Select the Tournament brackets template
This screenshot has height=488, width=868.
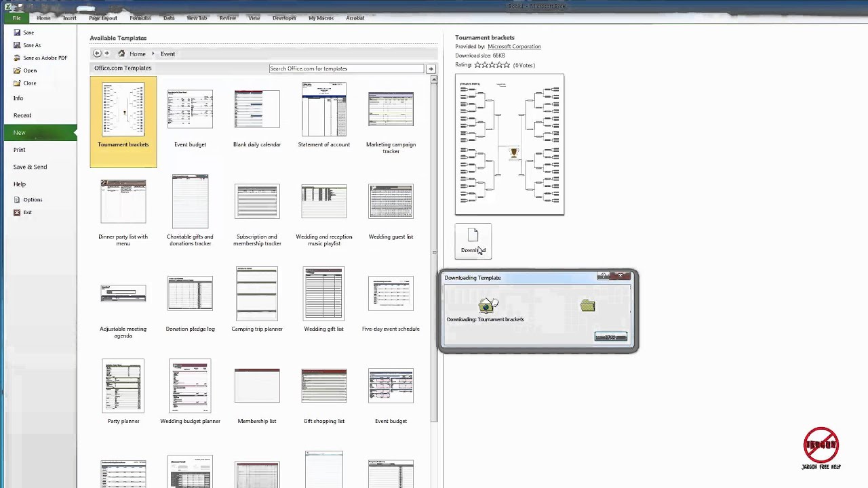(123, 121)
